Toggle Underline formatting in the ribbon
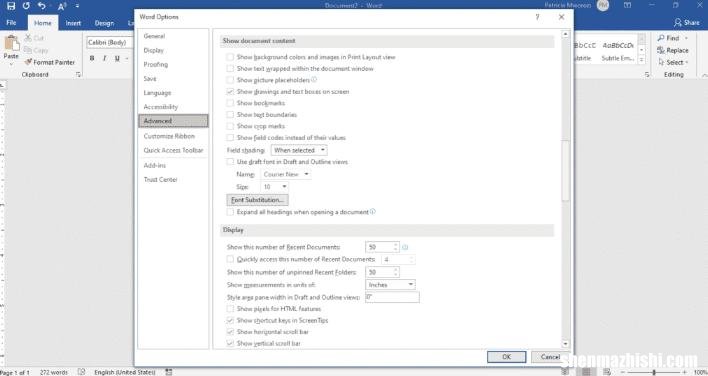The image size is (708, 376). [x=117, y=58]
